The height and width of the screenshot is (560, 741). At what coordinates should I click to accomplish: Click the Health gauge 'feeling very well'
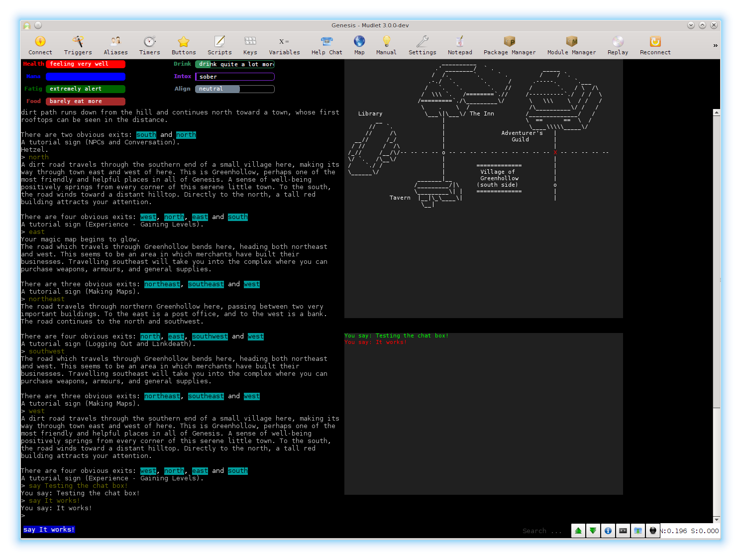coord(86,64)
